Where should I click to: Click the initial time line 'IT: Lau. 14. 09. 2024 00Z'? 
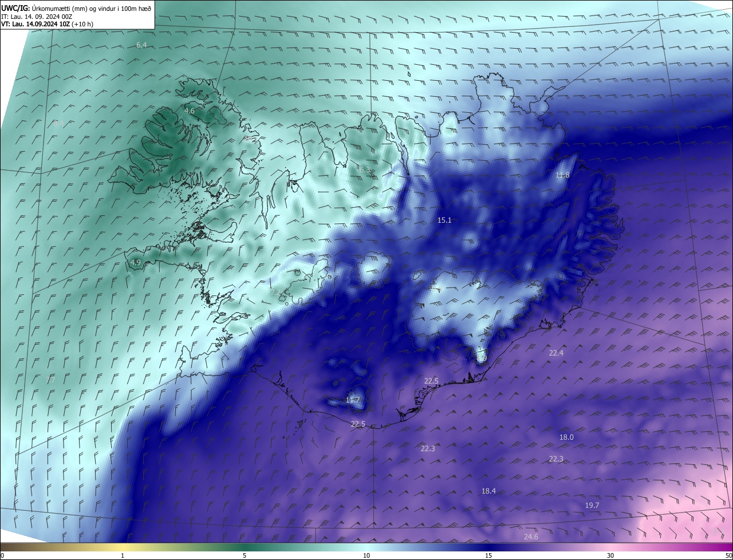point(37,16)
